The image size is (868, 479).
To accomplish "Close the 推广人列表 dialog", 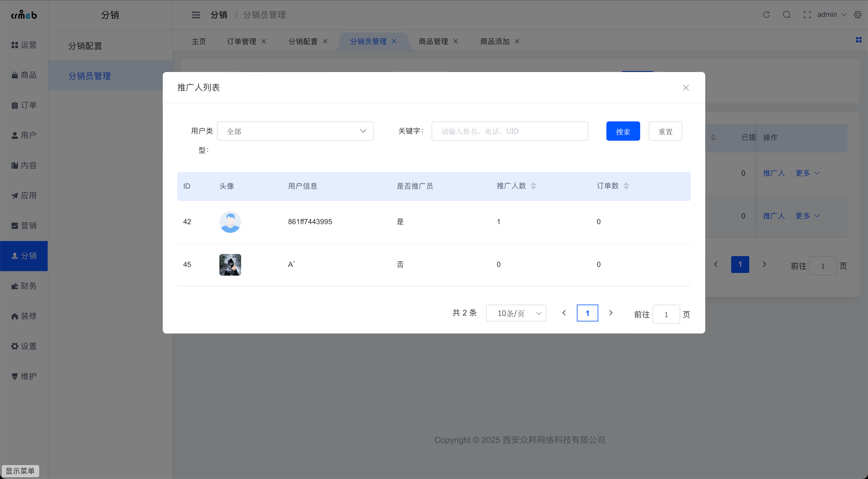I will (685, 88).
